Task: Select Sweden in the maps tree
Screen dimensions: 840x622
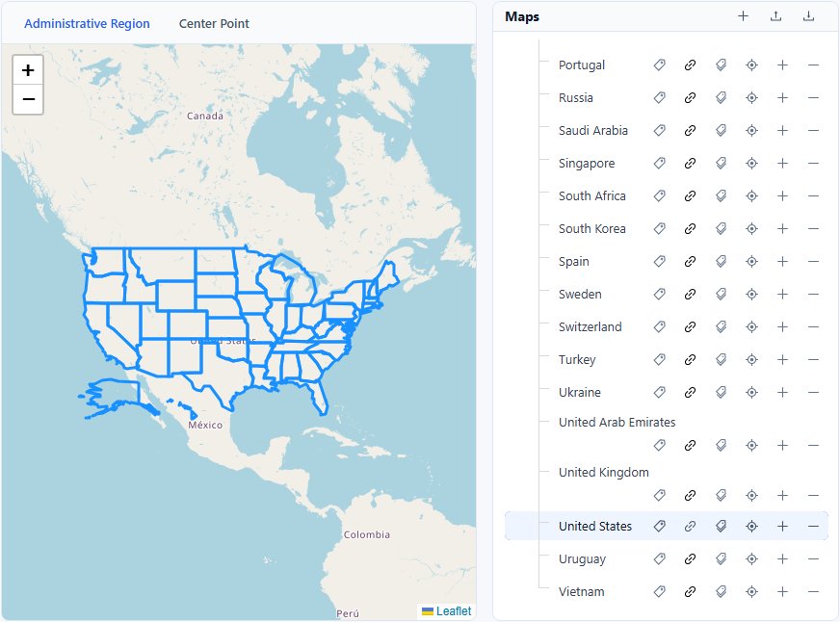Action: tap(580, 294)
